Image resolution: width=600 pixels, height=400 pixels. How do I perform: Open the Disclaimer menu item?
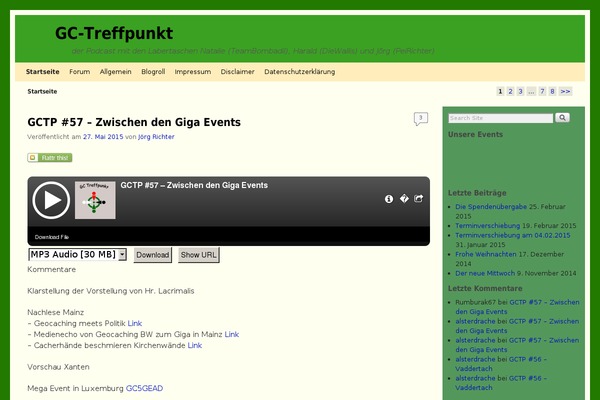237,72
